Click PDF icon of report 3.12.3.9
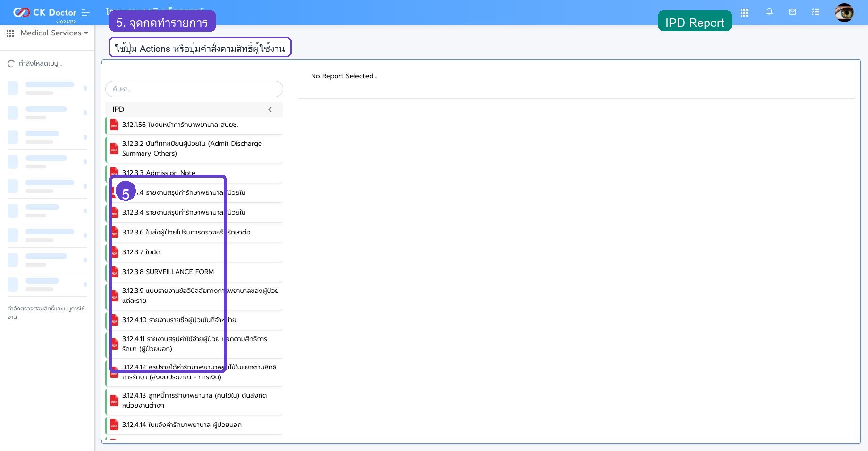Image resolution: width=868 pixels, height=451 pixels. pyautogui.click(x=114, y=296)
